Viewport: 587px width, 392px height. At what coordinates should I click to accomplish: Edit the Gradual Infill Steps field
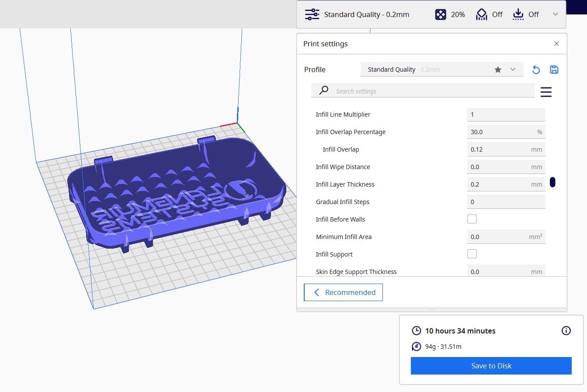tap(506, 202)
